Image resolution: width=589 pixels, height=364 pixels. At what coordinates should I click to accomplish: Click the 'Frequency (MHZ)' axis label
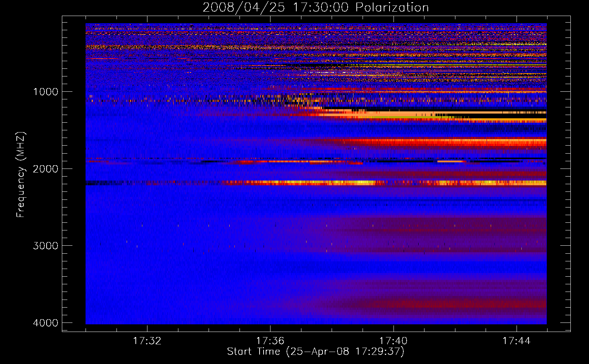pyautogui.click(x=21, y=175)
